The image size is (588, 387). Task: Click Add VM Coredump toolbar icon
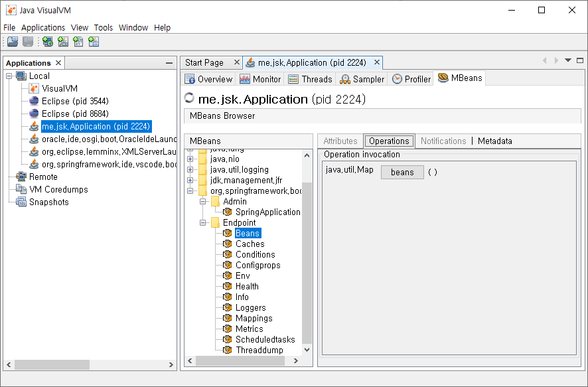[x=78, y=42]
